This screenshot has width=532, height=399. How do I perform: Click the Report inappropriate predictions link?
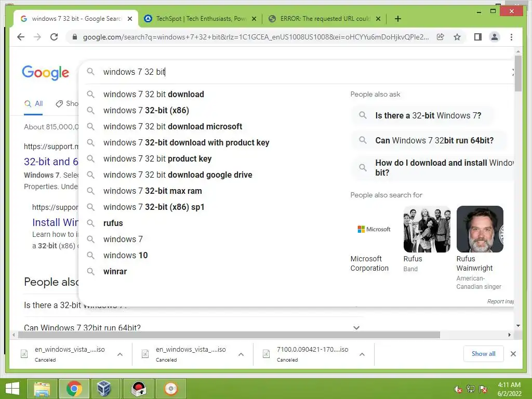[500, 301]
